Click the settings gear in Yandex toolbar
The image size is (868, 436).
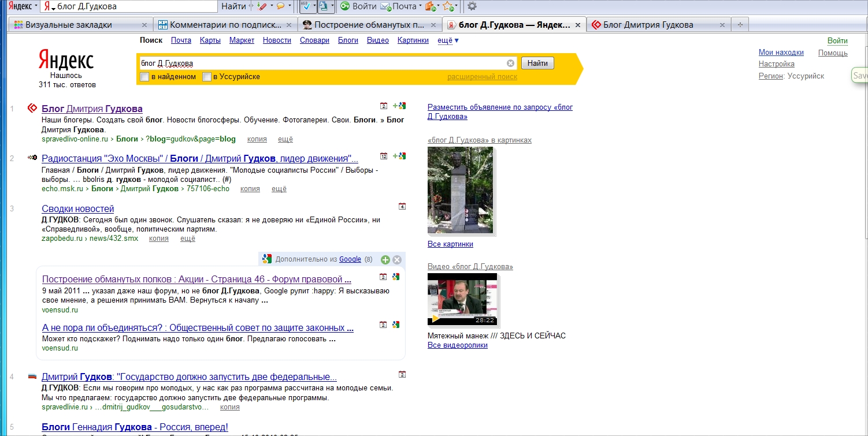[x=472, y=6]
